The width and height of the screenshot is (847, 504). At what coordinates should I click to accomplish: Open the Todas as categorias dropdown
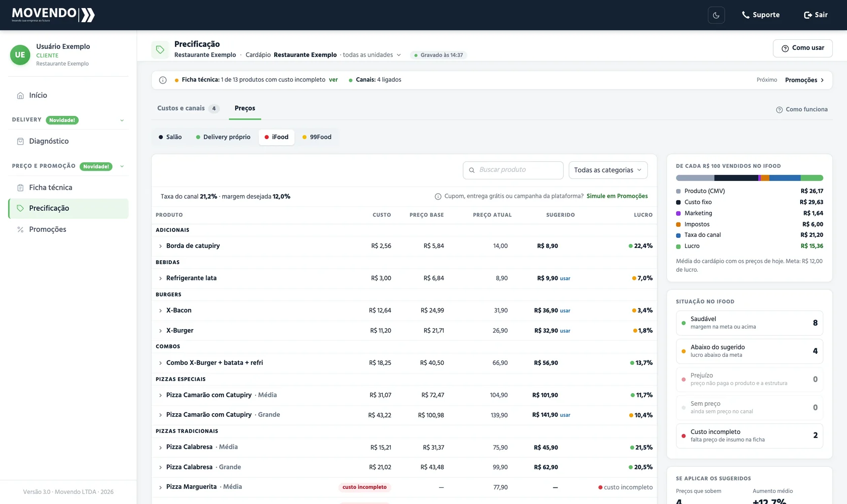(x=608, y=170)
